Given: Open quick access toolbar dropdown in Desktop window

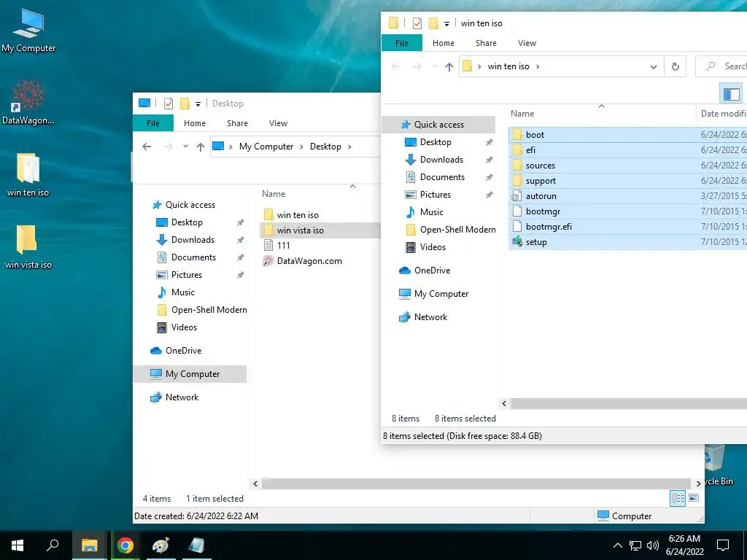Looking at the screenshot, I should (x=198, y=104).
